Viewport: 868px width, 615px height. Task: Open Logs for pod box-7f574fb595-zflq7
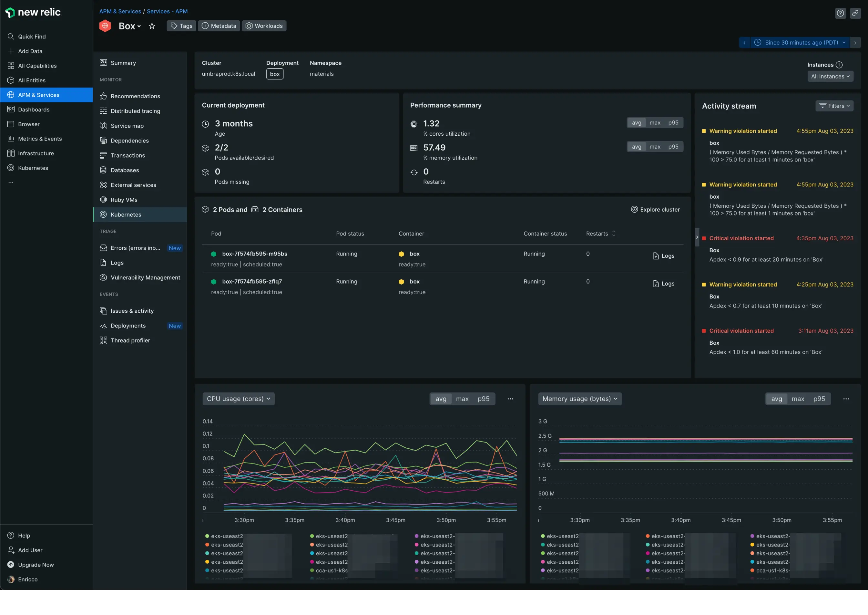coord(663,284)
